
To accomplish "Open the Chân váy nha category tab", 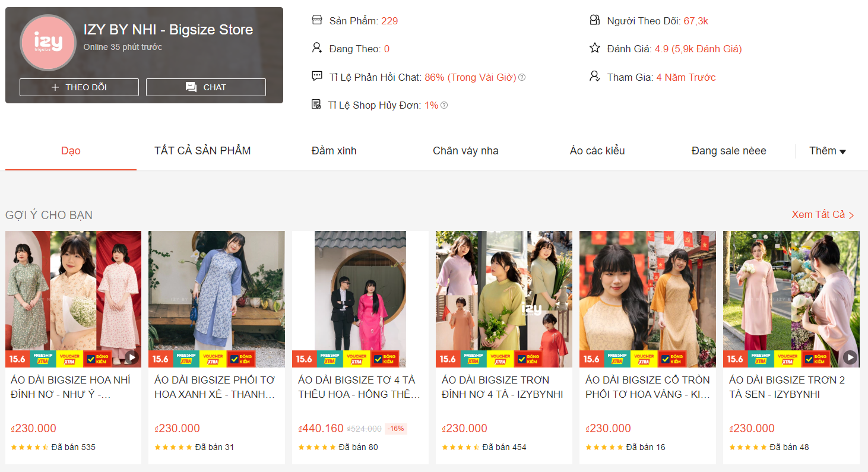I will [465, 151].
